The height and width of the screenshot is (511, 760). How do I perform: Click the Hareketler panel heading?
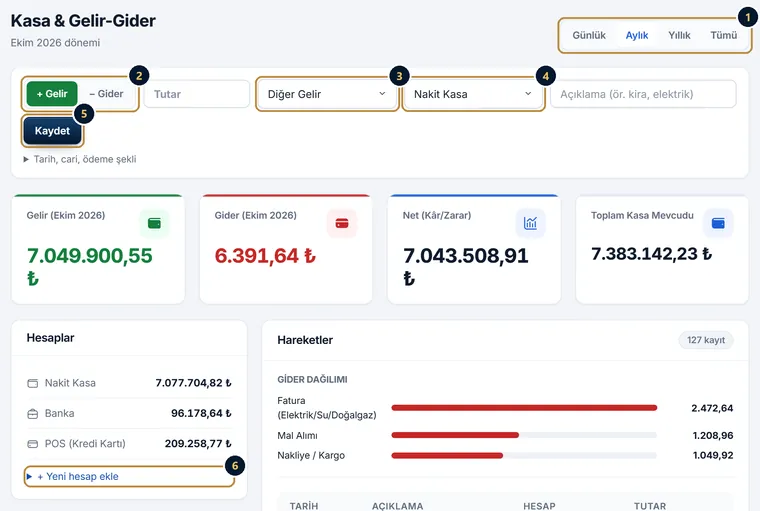(305, 340)
